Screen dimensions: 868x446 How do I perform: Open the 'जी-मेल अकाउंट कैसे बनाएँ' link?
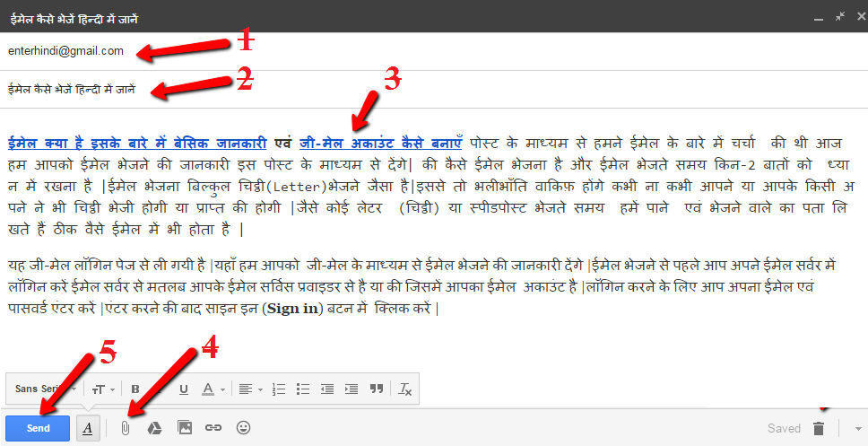[380, 143]
